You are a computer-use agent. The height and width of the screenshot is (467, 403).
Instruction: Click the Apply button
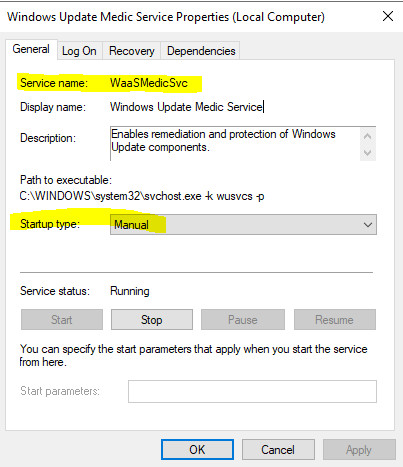(359, 450)
